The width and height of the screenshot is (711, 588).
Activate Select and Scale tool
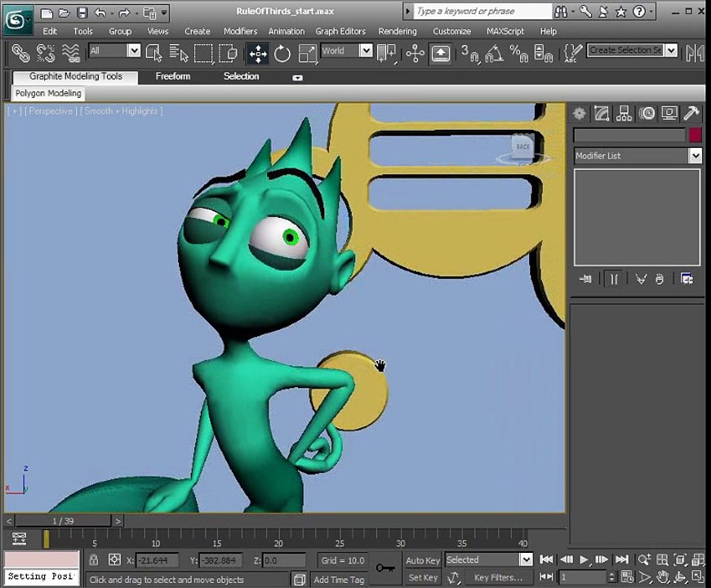click(308, 54)
